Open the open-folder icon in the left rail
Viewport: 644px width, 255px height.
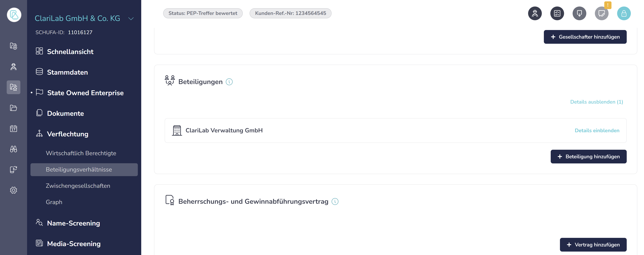14,108
